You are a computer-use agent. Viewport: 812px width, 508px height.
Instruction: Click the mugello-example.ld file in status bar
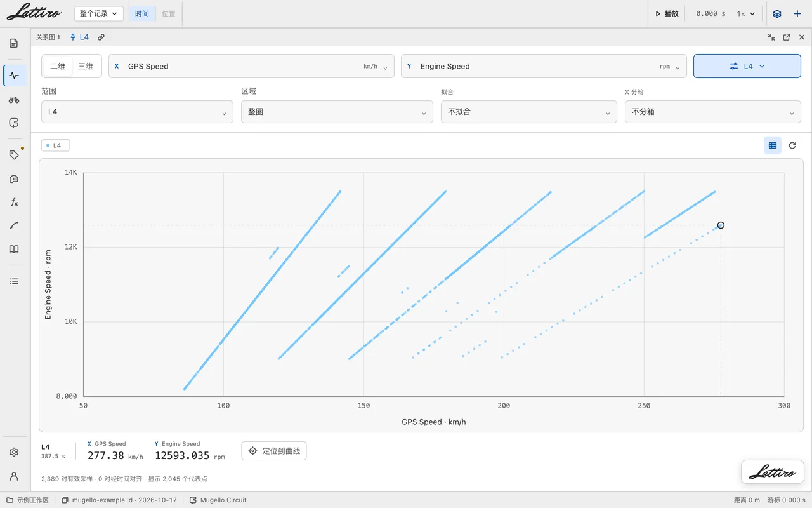[119, 500]
